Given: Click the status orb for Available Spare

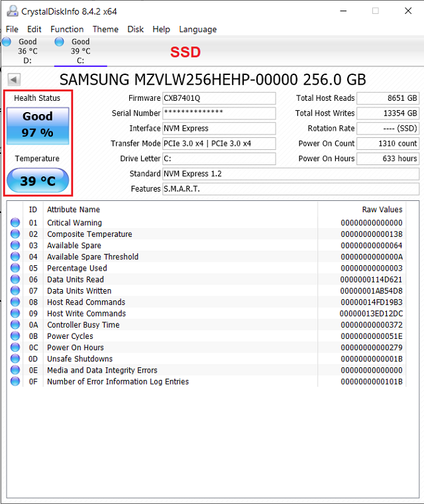Looking at the screenshot, I should click(15, 245).
